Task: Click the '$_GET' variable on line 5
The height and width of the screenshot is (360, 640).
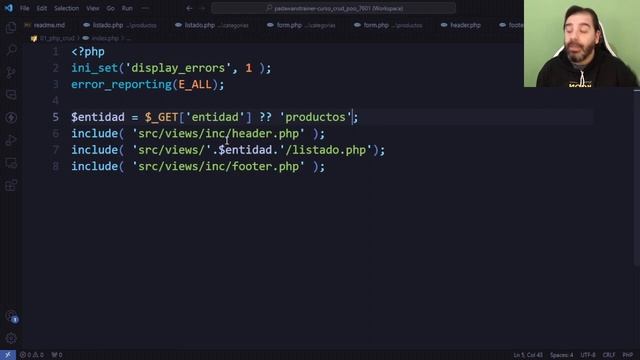Action: click(x=161, y=117)
